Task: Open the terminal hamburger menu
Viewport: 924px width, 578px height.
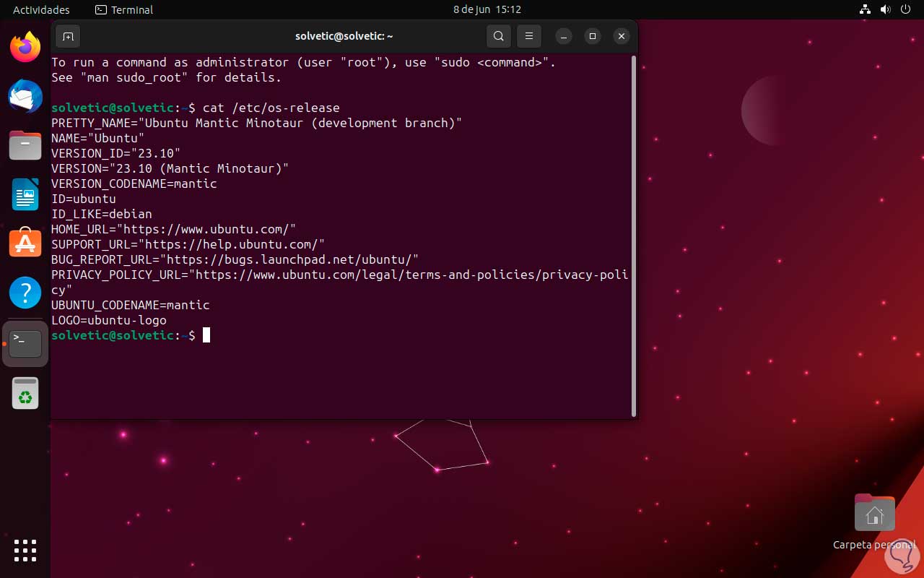Action: point(529,36)
